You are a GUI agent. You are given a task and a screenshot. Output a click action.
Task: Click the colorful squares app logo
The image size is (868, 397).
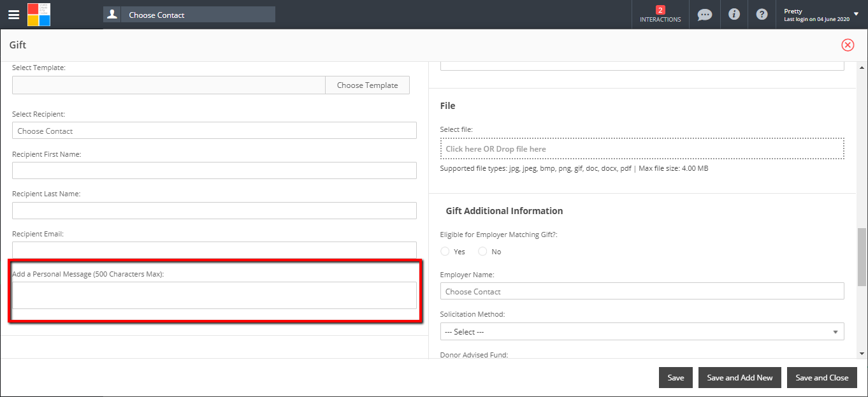[x=39, y=15]
